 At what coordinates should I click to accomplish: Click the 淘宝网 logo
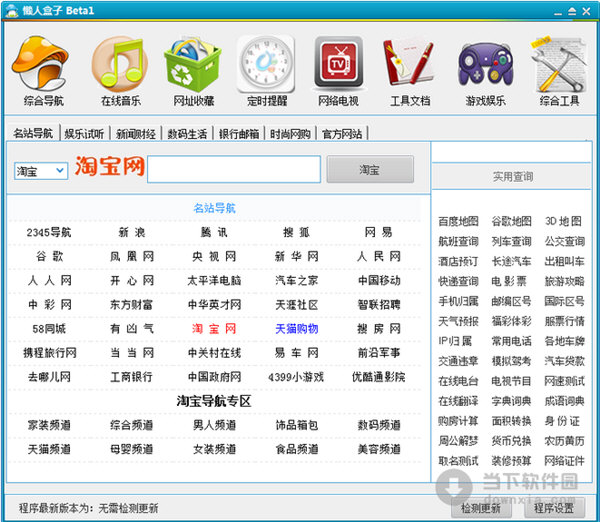(x=109, y=166)
